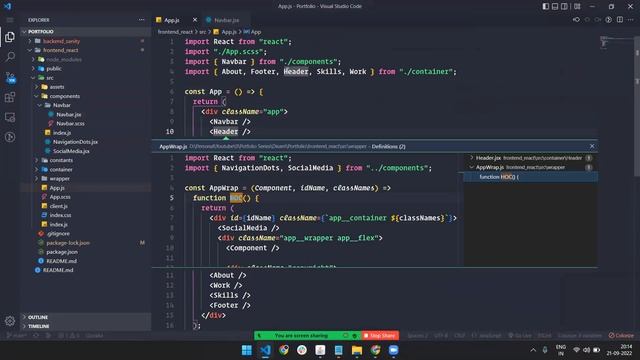Open App.scss in the explorer

60,197
